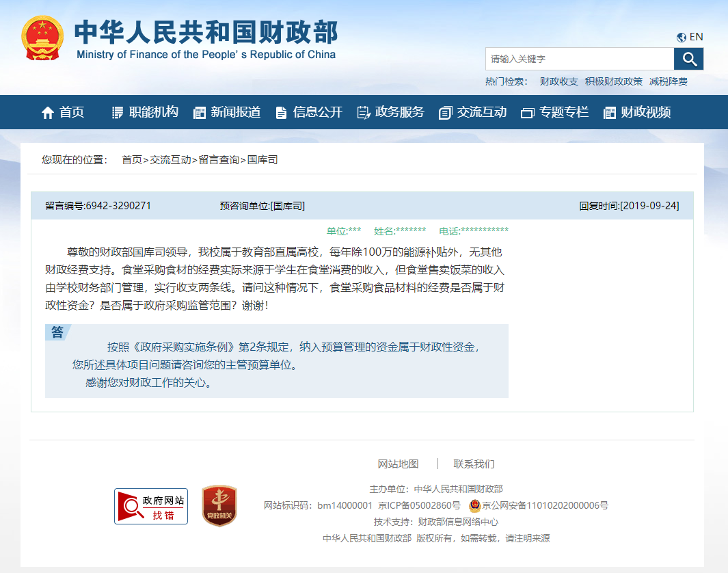Click the 京ICP备05002860号 link
The width and height of the screenshot is (728, 573).
coord(419,506)
